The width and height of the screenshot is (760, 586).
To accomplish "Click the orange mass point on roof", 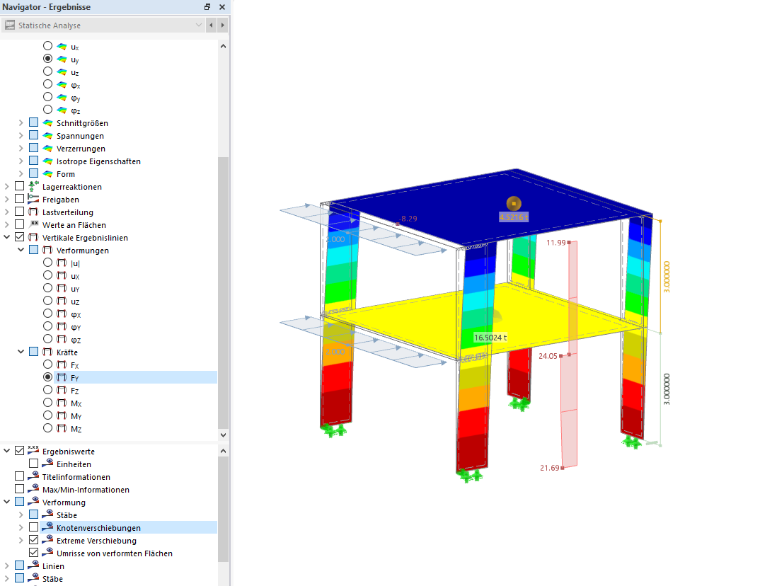I will (x=514, y=203).
